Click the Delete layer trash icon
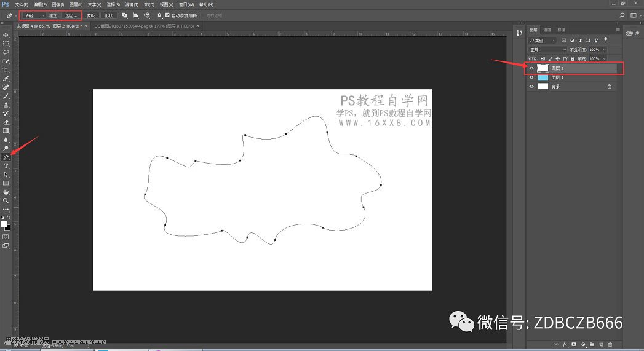 point(610,344)
